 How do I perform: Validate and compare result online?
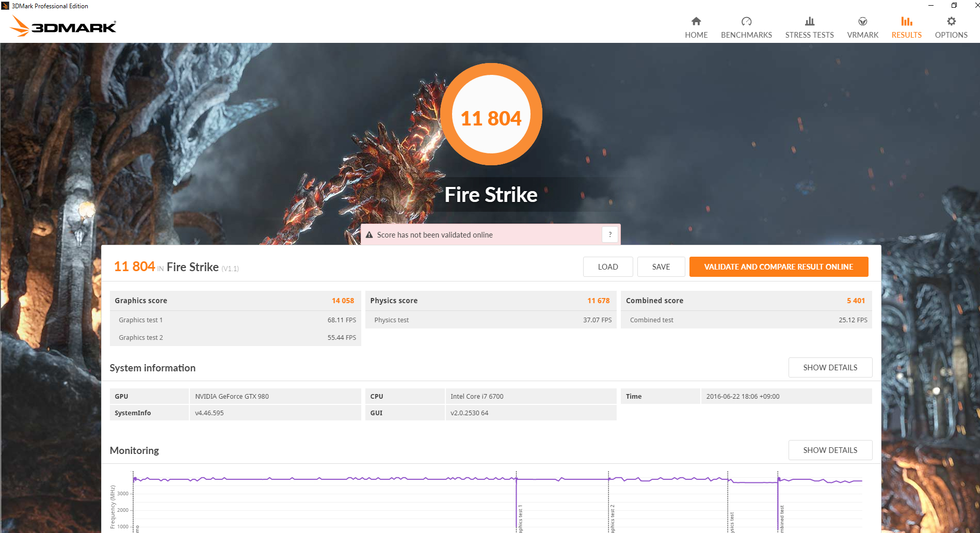pyautogui.click(x=779, y=267)
